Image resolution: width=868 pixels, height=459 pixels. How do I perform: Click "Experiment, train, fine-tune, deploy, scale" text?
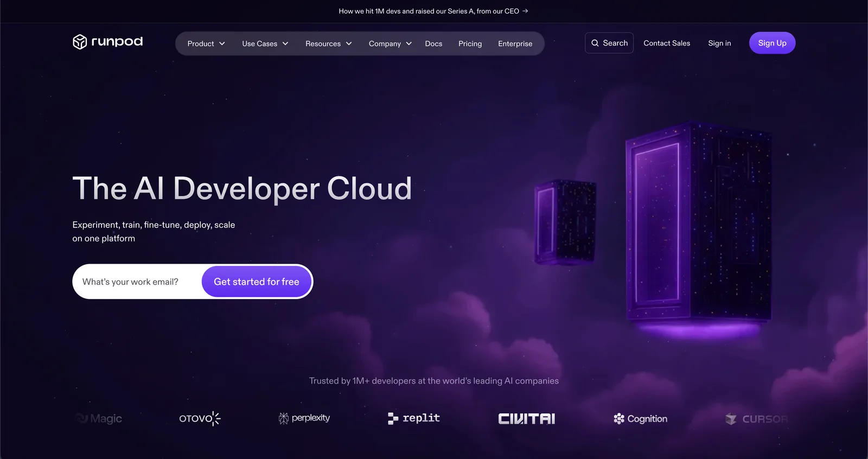tap(154, 225)
